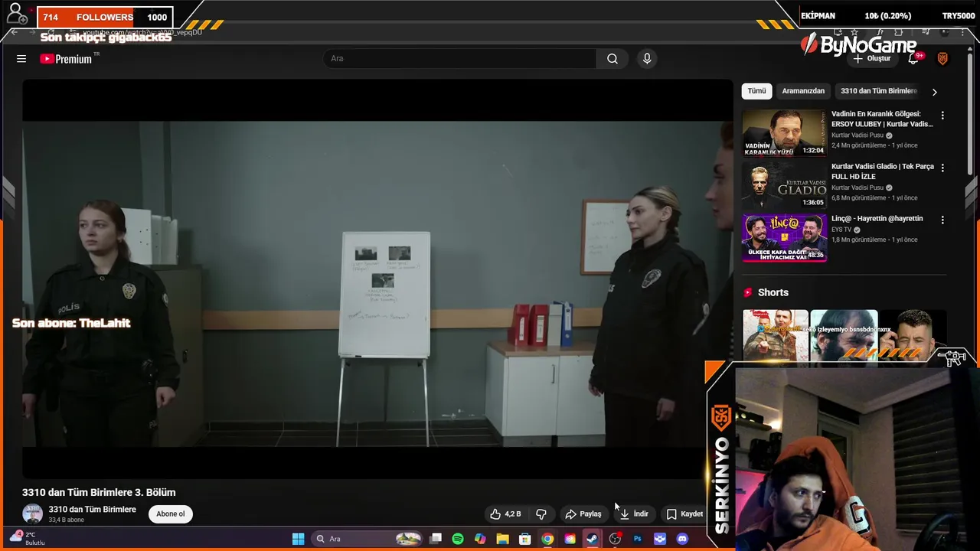Open Discord from the taskbar
Screen dimensions: 980x551
682,539
